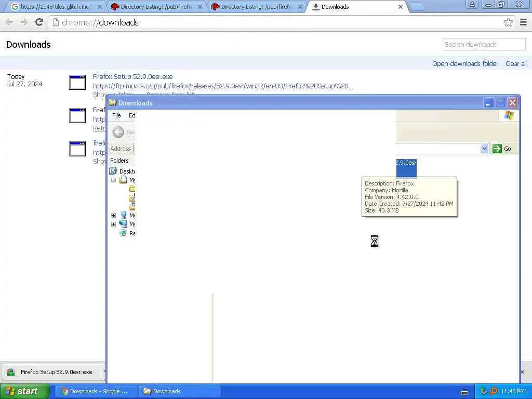Click the file icon beside Firefox Setup 52.9.0esr.exe
This screenshot has height=399, width=532.
[77, 83]
